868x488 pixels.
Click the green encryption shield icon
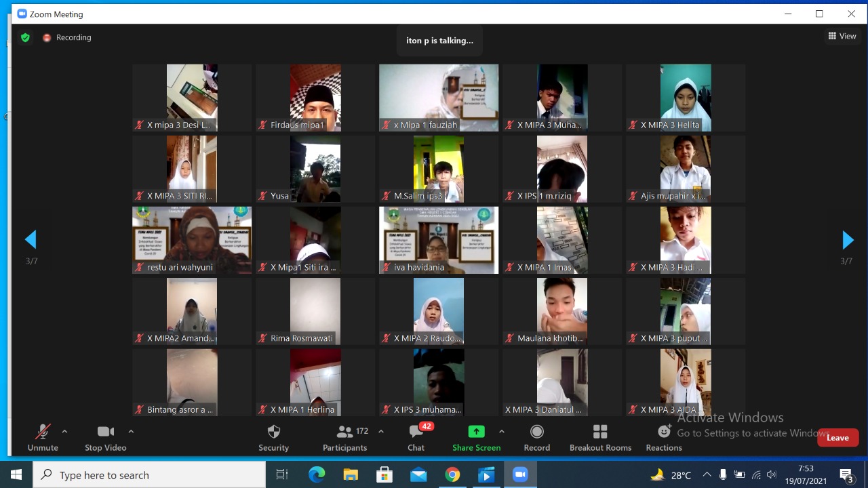point(25,38)
